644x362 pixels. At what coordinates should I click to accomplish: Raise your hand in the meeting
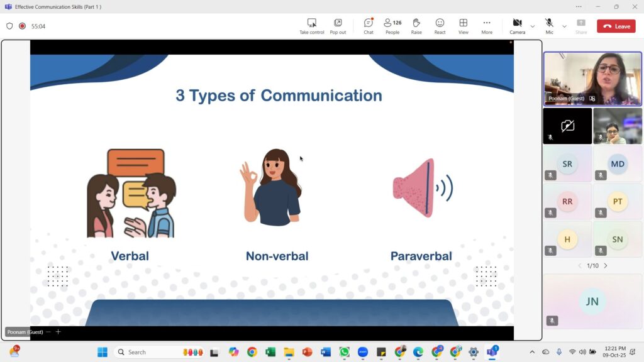[416, 26]
